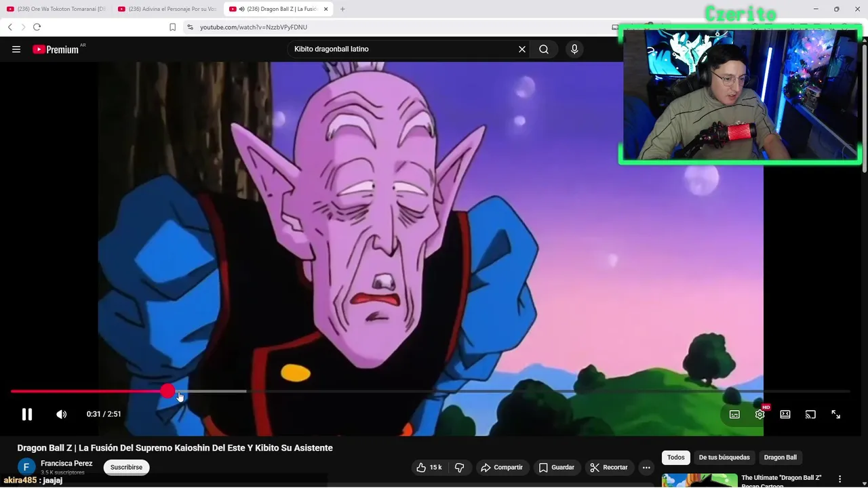Open the Compartir share dialog
The image size is (868, 488).
coord(502,468)
